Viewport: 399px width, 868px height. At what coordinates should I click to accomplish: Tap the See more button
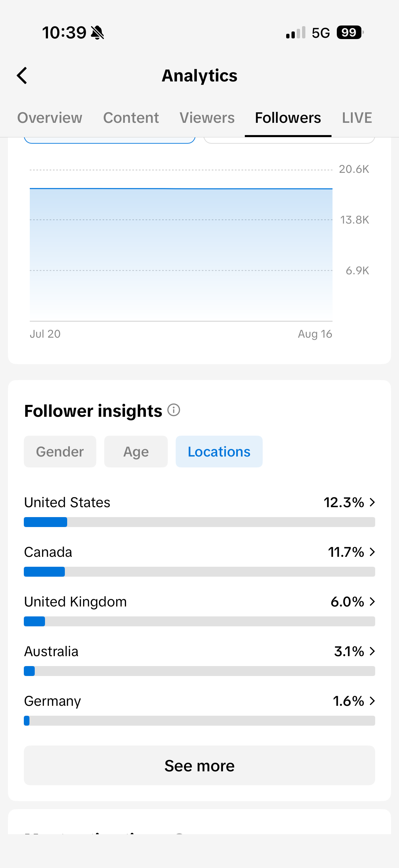click(199, 766)
